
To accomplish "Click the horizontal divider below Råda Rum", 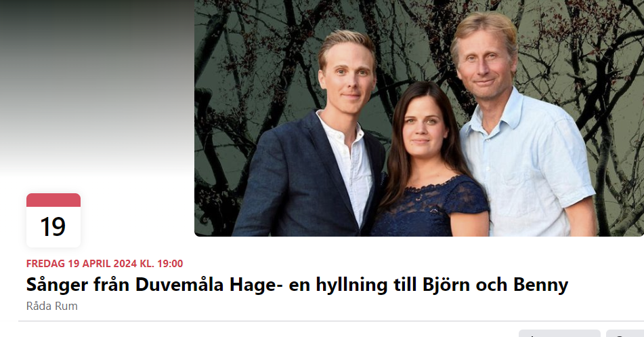I will [331, 321].
